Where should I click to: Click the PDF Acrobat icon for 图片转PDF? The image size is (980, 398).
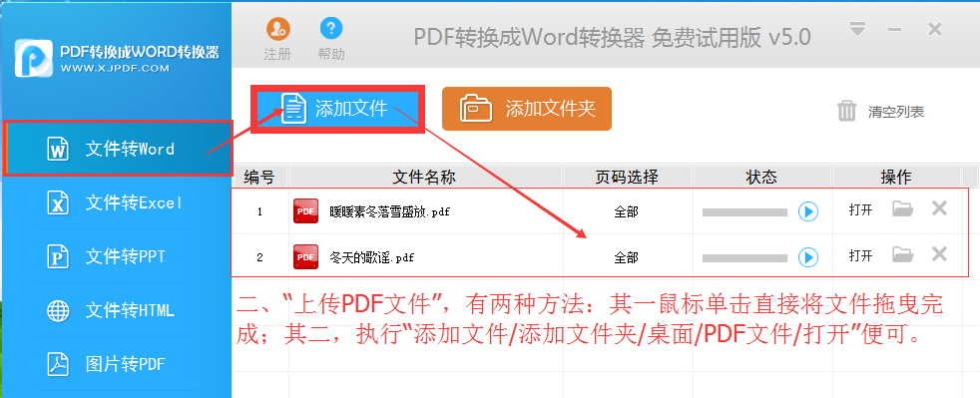(x=58, y=364)
